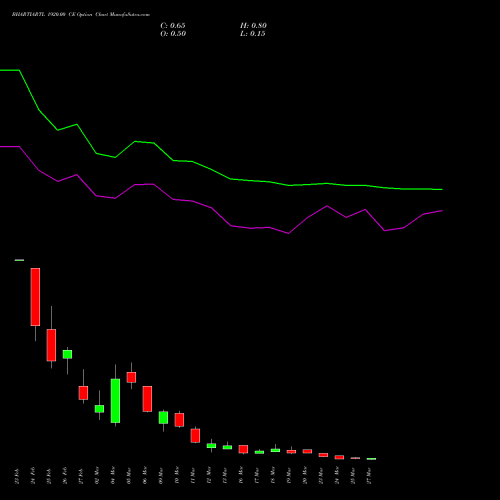Screen dimensions: 500x500
Task: Click the 26 Feb date label
Action: [x=65, y=476]
